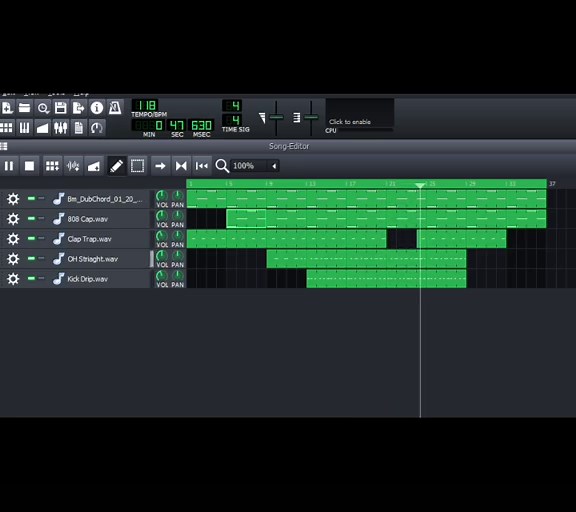Click the Kick Drip.wav clip in the timeline
The height and width of the screenshot is (512, 576).
pos(386,279)
